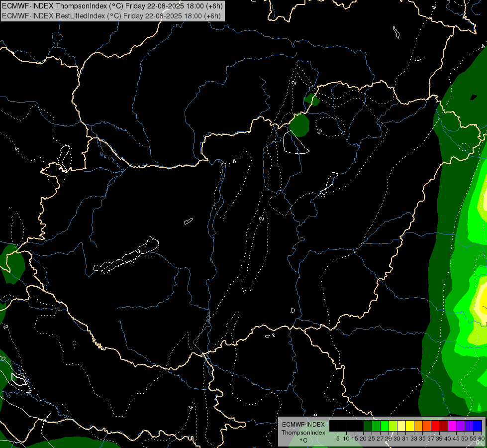Click legend tick label '15'
Screen dimensions: 487x448
[355, 439]
